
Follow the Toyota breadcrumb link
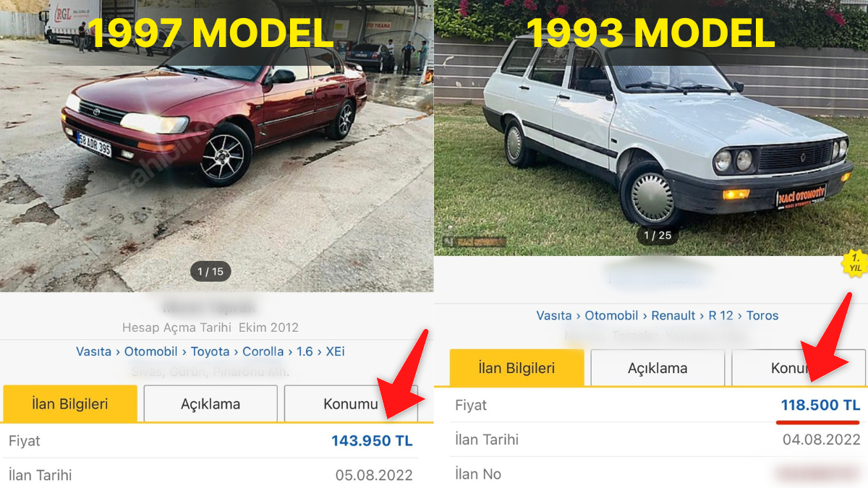pyautogui.click(x=210, y=351)
